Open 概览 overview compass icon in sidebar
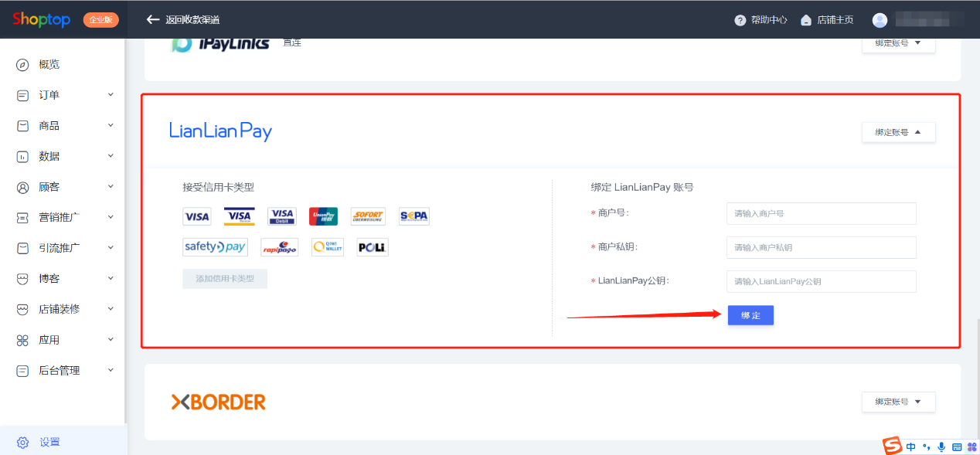Image resolution: width=980 pixels, height=455 pixels. (x=22, y=64)
